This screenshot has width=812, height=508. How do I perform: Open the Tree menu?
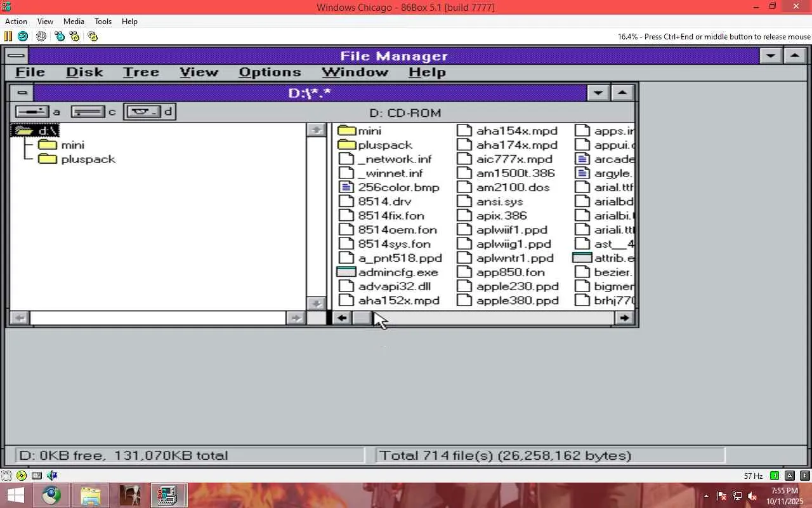coord(141,72)
